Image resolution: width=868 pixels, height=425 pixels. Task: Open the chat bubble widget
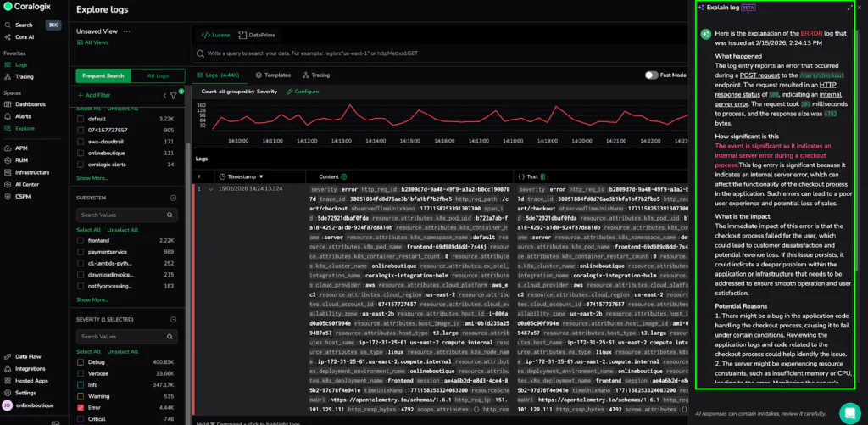pyautogui.click(x=849, y=412)
